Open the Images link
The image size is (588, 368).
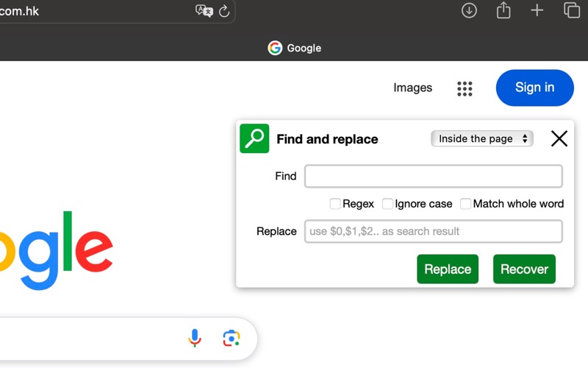click(x=412, y=88)
